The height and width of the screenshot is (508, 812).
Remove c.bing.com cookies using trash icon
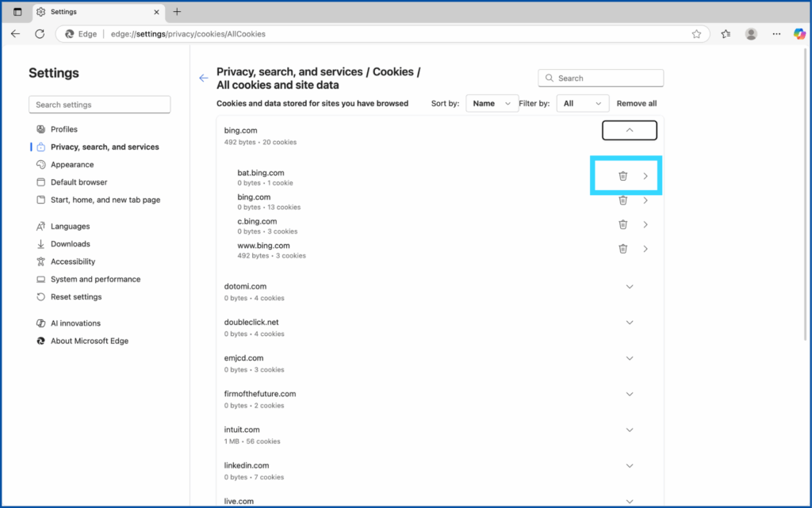(x=622, y=224)
